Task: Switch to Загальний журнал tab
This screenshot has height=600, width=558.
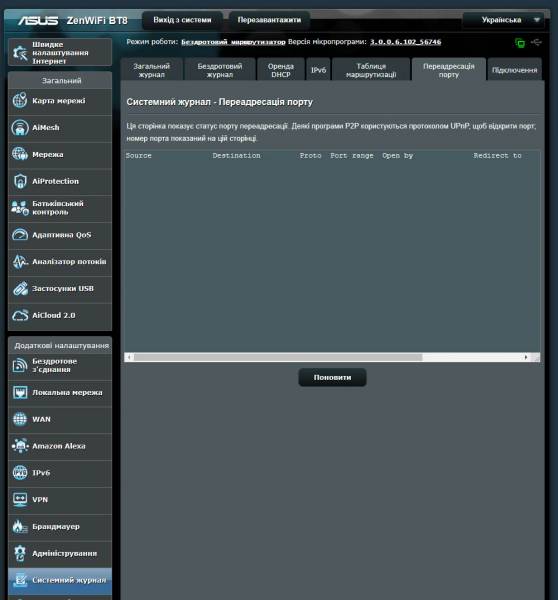Action: (x=152, y=70)
